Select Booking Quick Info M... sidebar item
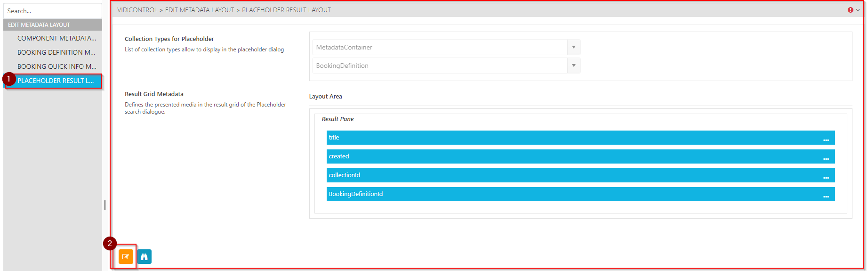This screenshot has height=271, width=868. tap(56, 66)
